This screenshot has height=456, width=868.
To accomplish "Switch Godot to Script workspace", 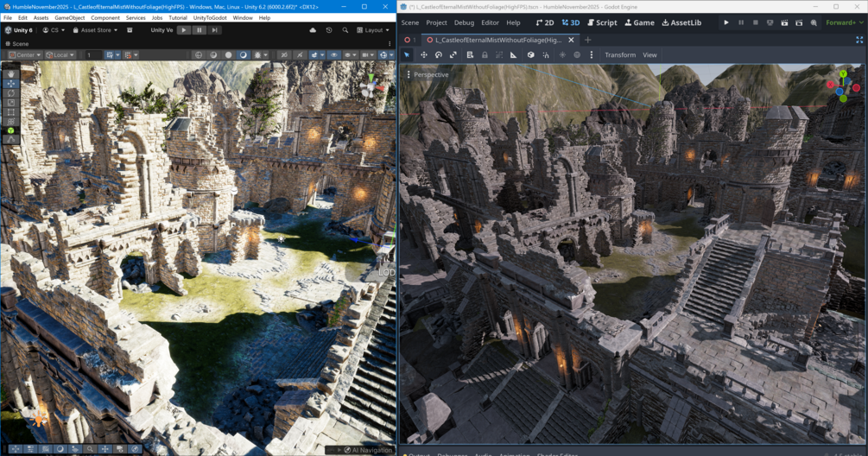I will coord(602,22).
